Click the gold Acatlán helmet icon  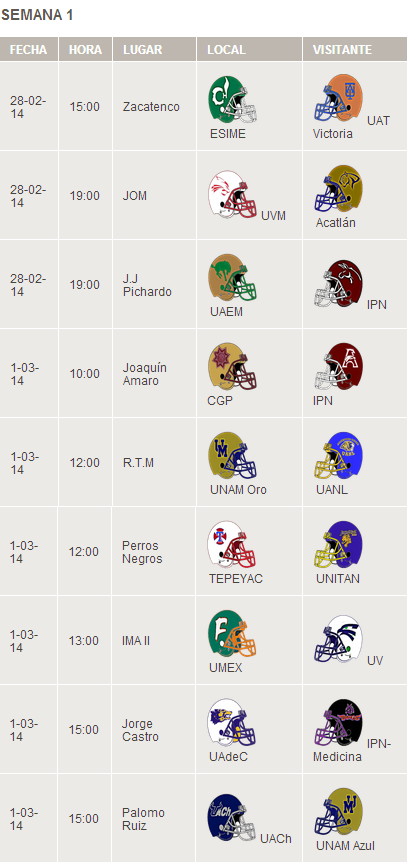(339, 189)
